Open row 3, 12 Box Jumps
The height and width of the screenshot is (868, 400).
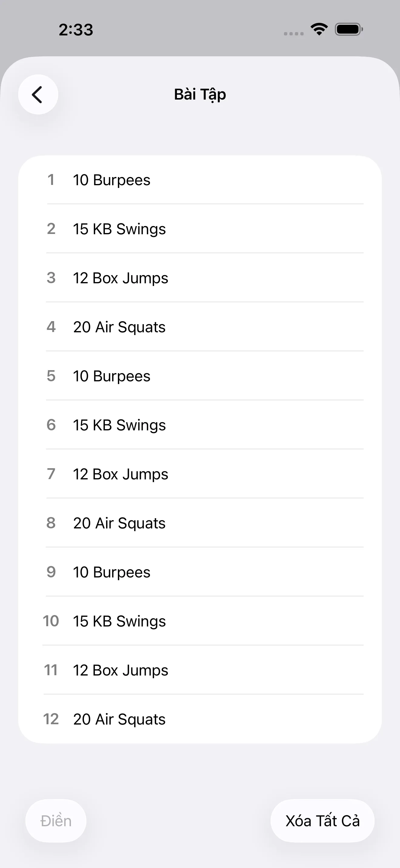pos(200,278)
